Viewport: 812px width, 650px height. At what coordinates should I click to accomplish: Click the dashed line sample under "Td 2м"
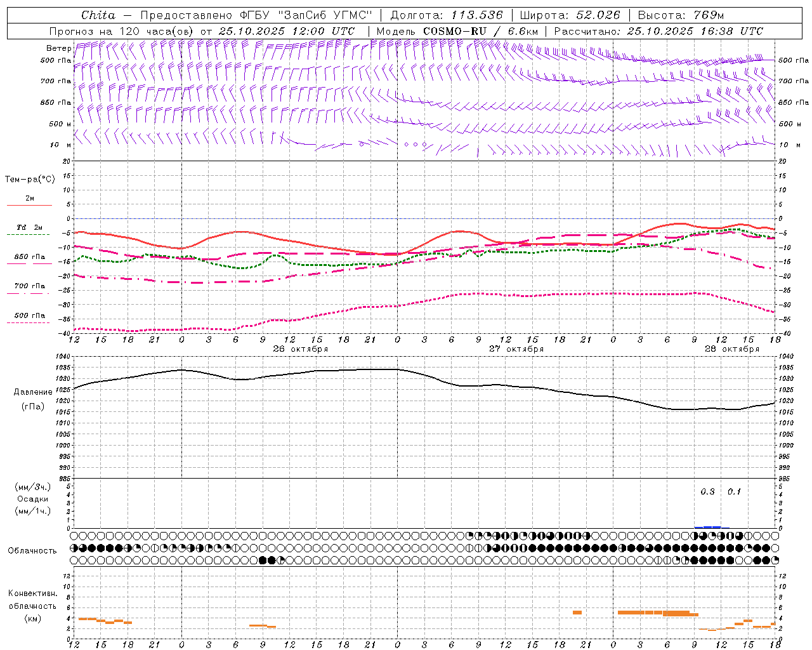click(29, 235)
